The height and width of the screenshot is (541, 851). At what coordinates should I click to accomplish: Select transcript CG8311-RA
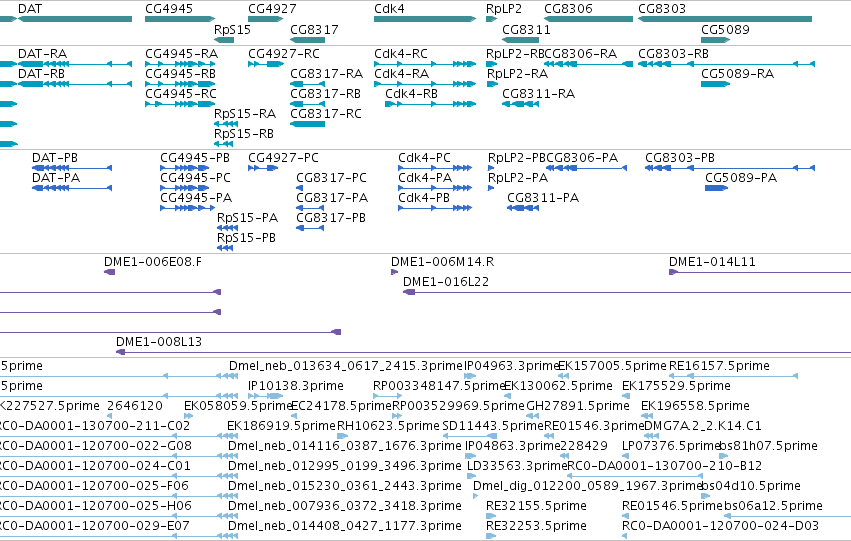(520, 104)
